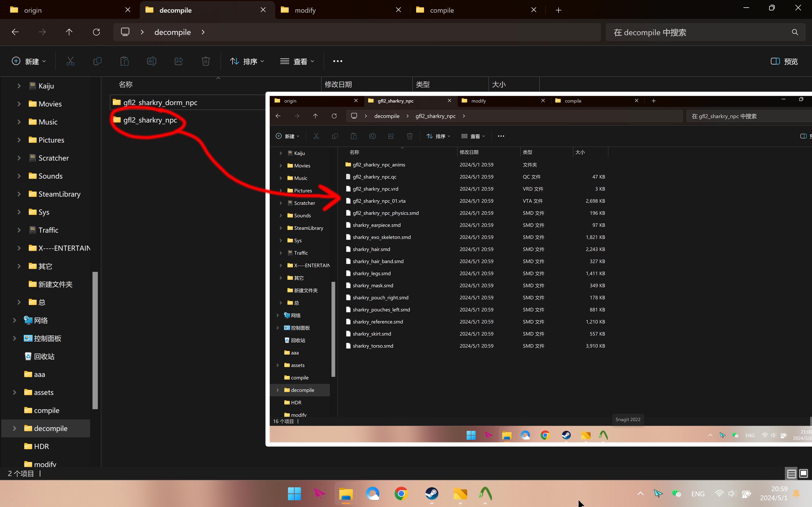Go up one folder level arrow
The width and height of the screenshot is (812, 507).
pyautogui.click(x=69, y=32)
